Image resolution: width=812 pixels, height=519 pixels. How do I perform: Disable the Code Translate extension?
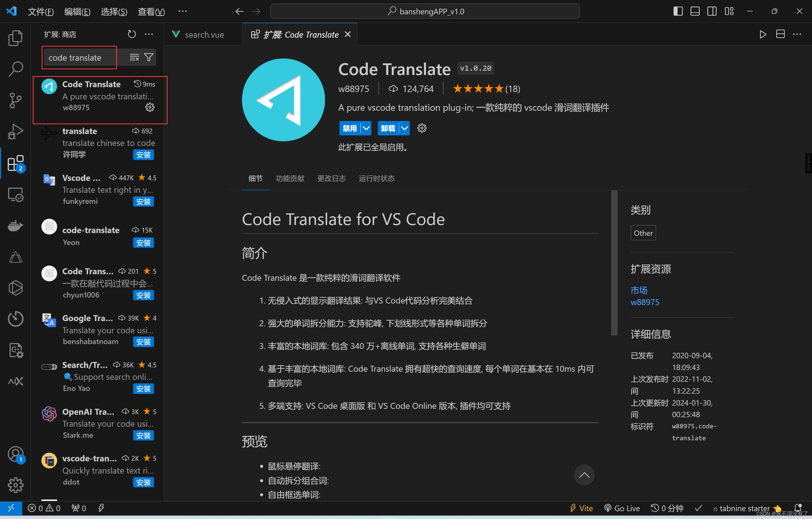(350, 128)
